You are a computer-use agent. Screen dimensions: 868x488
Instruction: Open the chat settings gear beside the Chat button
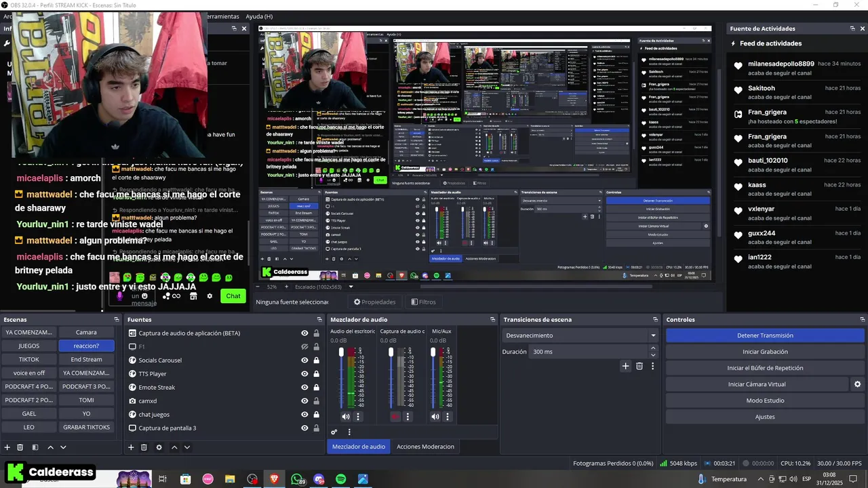click(x=210, y=296)
